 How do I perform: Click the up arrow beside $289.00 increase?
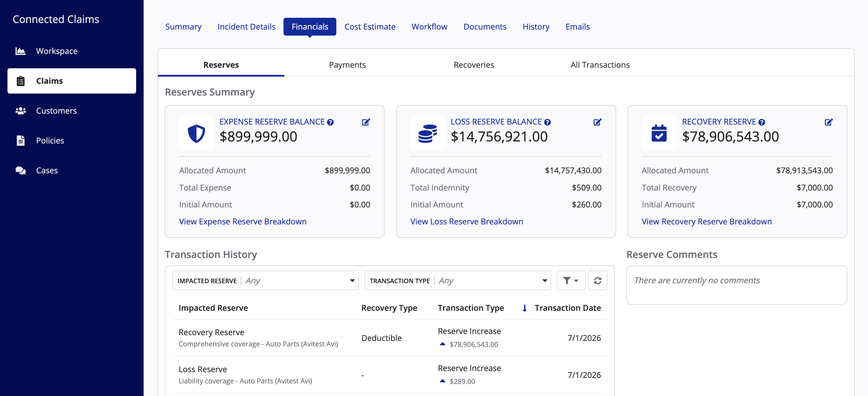443,381
